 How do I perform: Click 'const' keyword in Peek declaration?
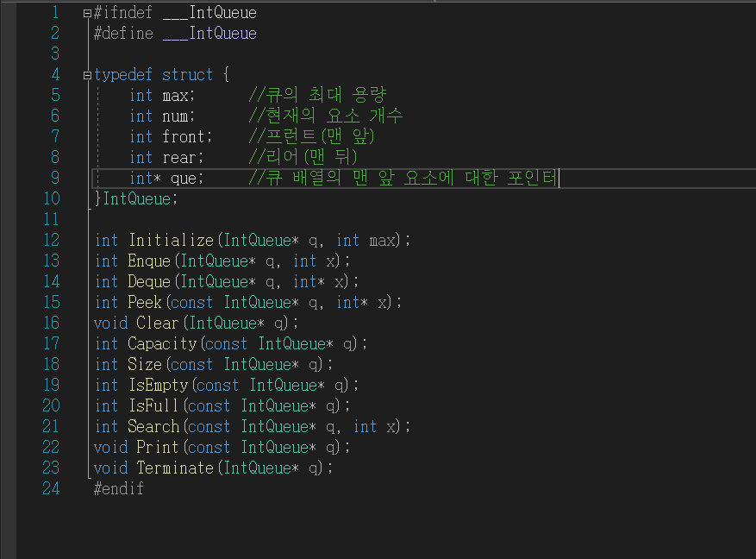pos(191,303)
